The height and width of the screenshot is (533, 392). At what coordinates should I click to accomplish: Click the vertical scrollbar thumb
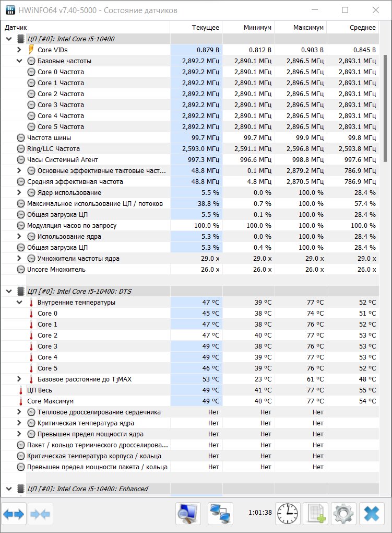385,108
